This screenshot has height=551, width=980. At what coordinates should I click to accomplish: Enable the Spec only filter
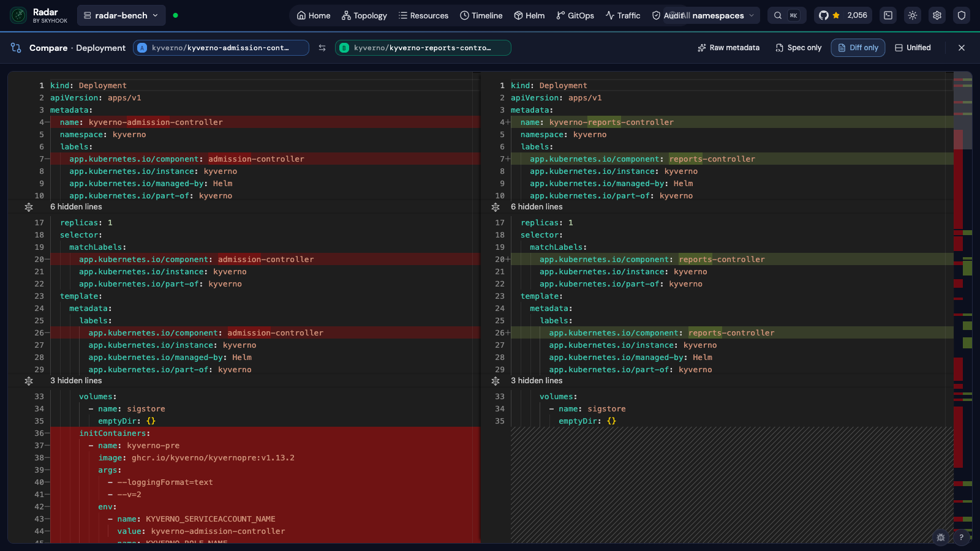click(798, 48)
